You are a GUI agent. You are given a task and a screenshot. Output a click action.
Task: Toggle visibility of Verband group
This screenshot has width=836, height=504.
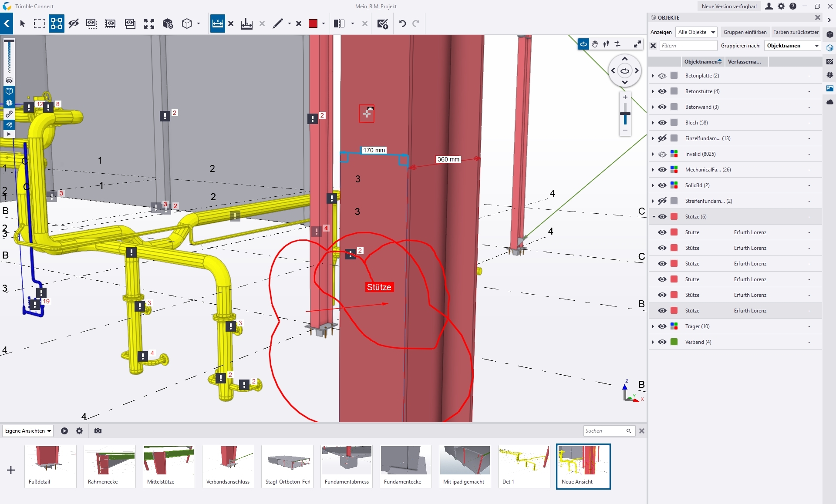662,342
